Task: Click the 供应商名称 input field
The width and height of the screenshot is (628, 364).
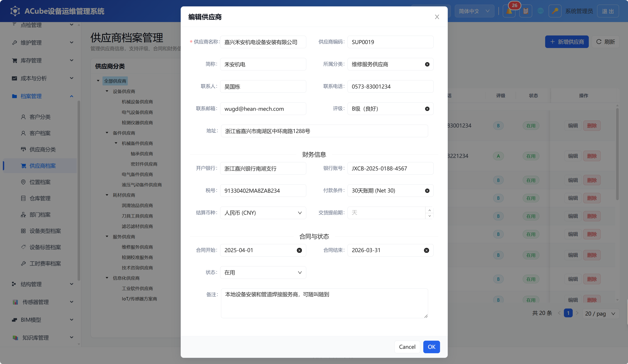Action: click(x=263, y=42)
